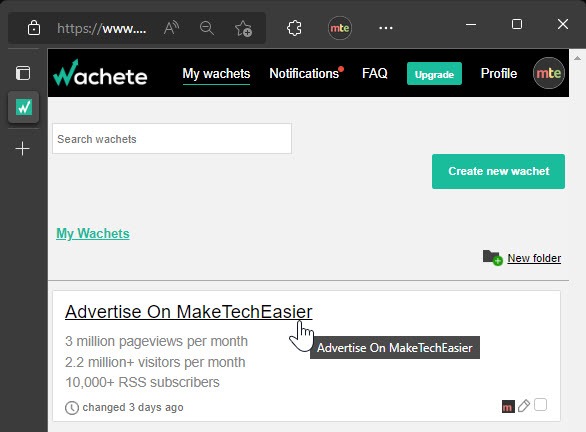
Task: Focus the Search wachets field
Action: tap(172, 139)
